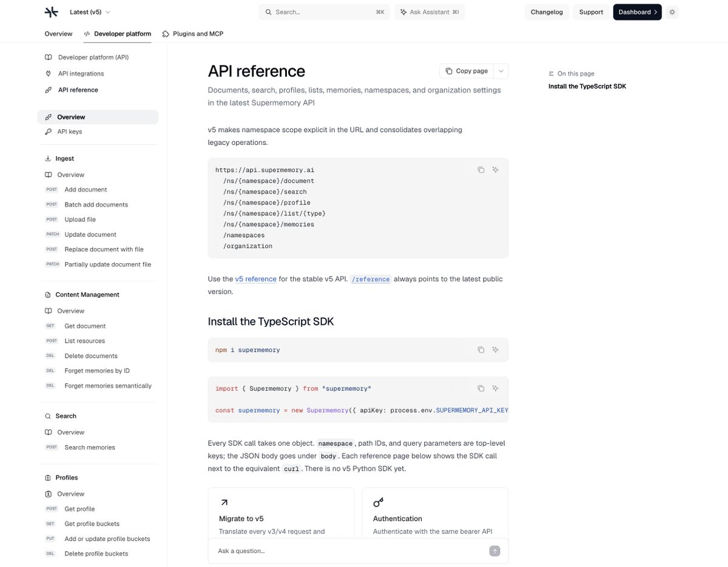Ask AI about the endpoint paths code block
This screenshot has height=567, width=728.
[x=496, y=170]
